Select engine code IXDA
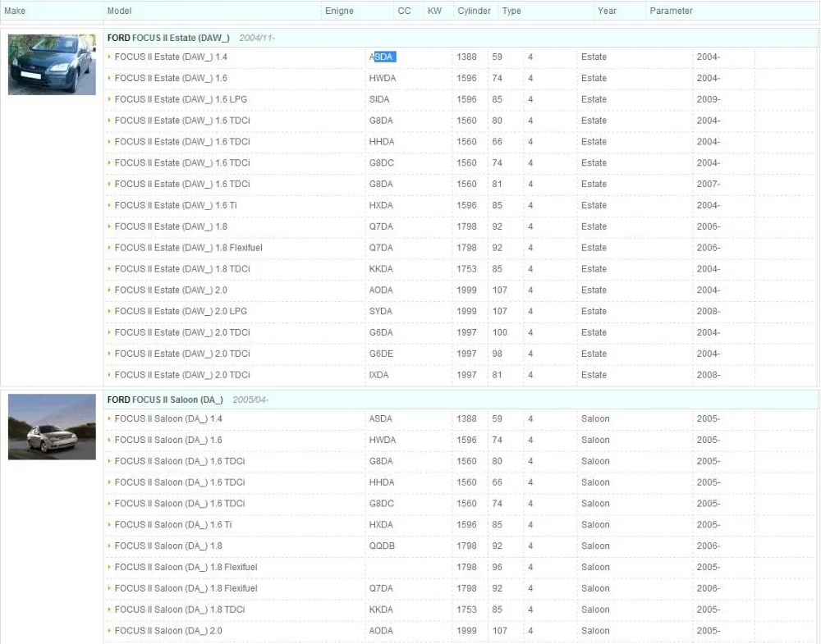The width and height of the screenshot is (821, 644). (378, 375)
